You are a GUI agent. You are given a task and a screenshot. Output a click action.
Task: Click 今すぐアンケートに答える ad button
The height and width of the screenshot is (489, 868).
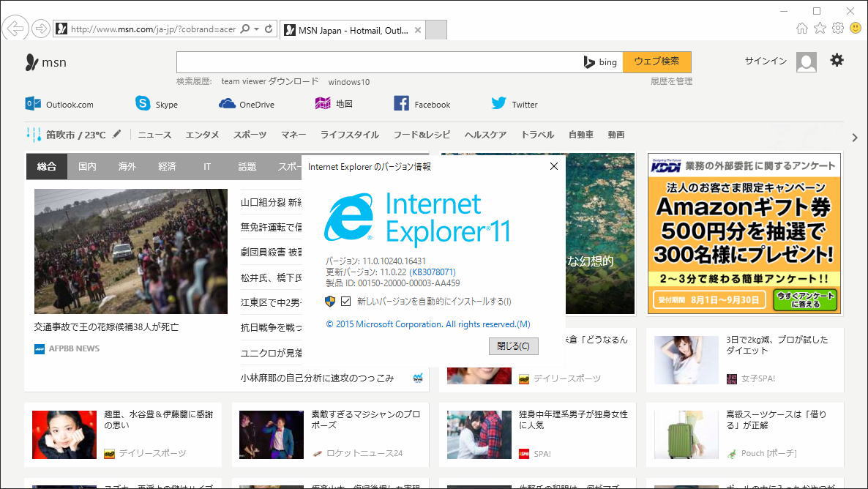click(x=805, y=300)
